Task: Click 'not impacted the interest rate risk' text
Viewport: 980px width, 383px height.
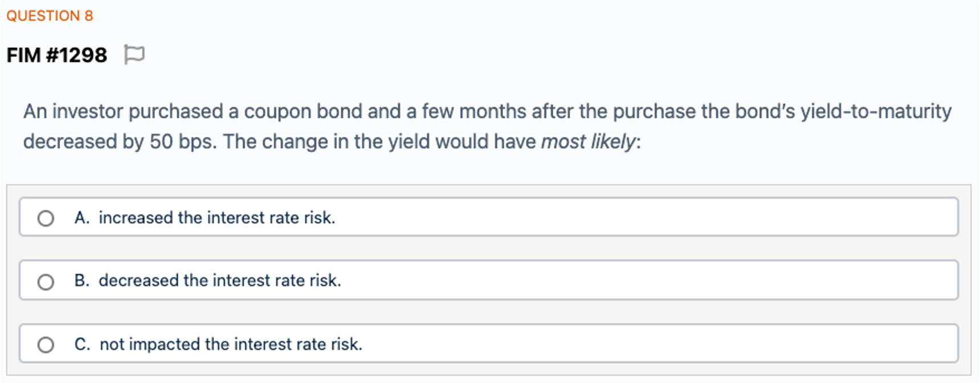Action: pos(231,344)
